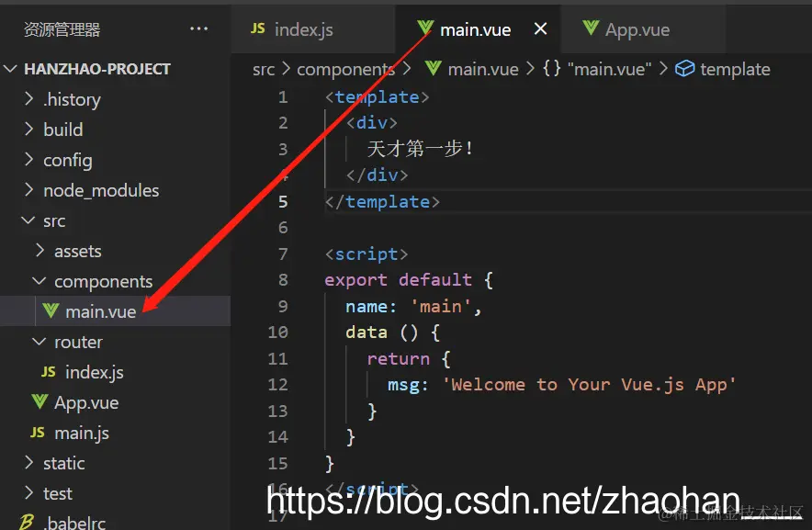Click line number 12 in the gutter
The width and height of the screenshot is (812, 530).
277,385
